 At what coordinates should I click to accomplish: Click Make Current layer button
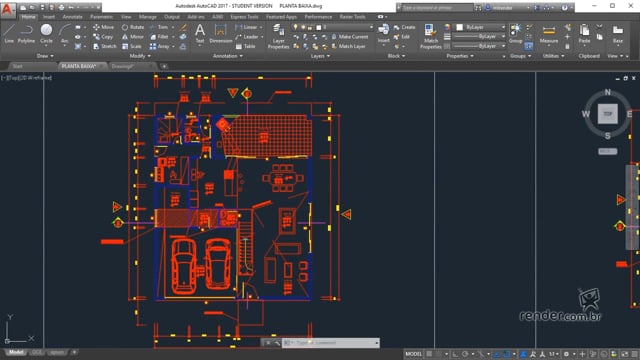349,37
